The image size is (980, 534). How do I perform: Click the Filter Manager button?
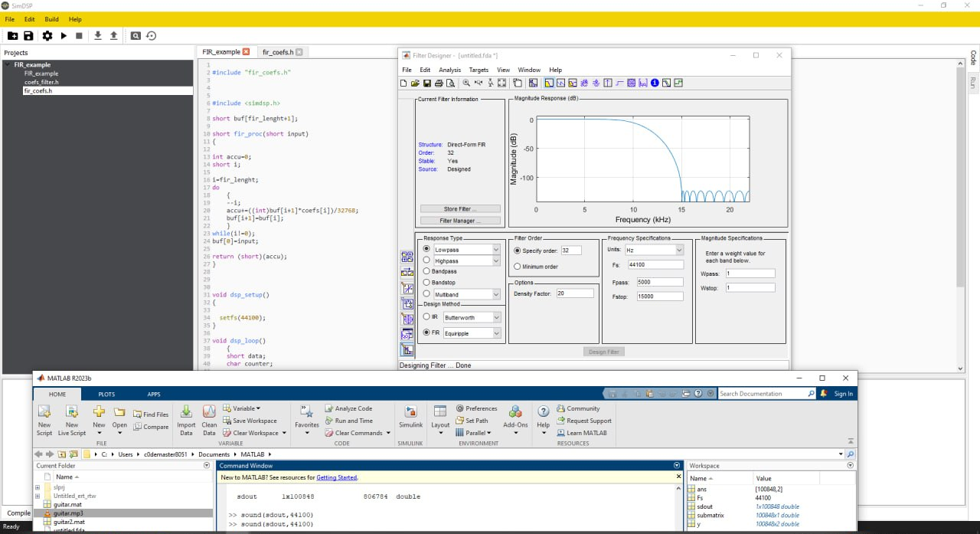pos(460,221)
